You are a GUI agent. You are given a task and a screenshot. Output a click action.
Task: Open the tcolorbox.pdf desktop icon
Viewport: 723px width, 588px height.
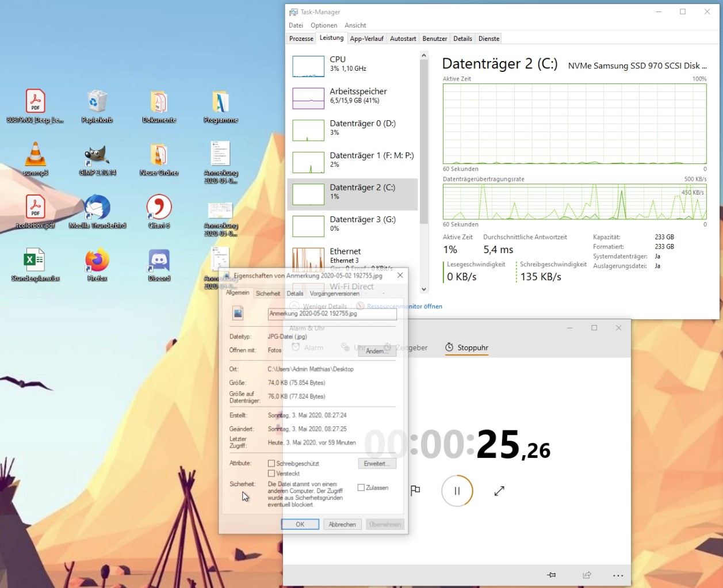click(35, 212)
